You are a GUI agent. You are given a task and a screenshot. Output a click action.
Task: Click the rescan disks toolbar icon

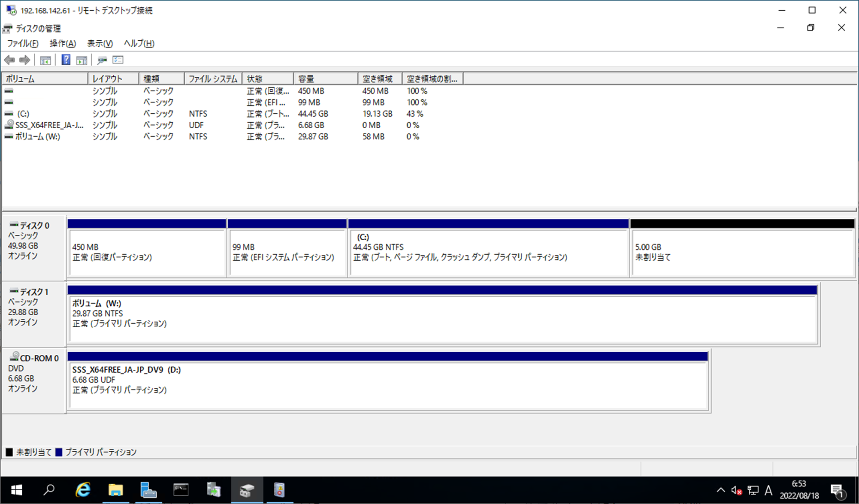(x=102, y=60)
